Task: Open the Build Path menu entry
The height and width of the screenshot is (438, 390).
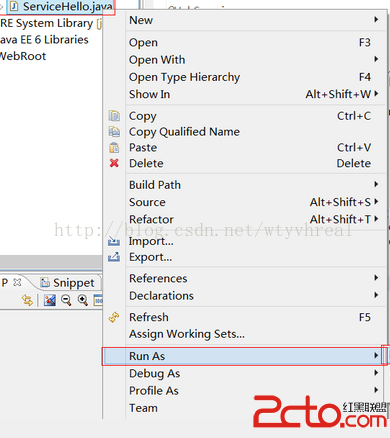Action: pyautogui.click(x=244, y=185)
